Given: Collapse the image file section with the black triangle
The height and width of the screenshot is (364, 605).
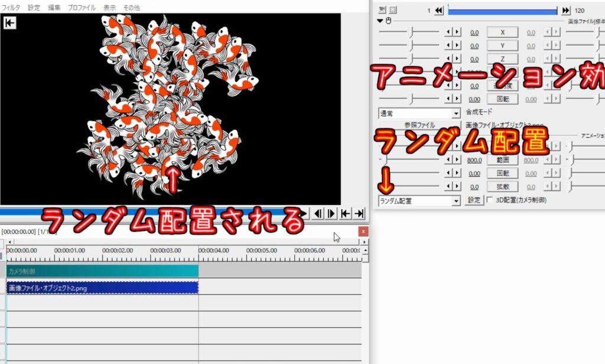Looking at the screenshot, I should [x=380, y=21].
